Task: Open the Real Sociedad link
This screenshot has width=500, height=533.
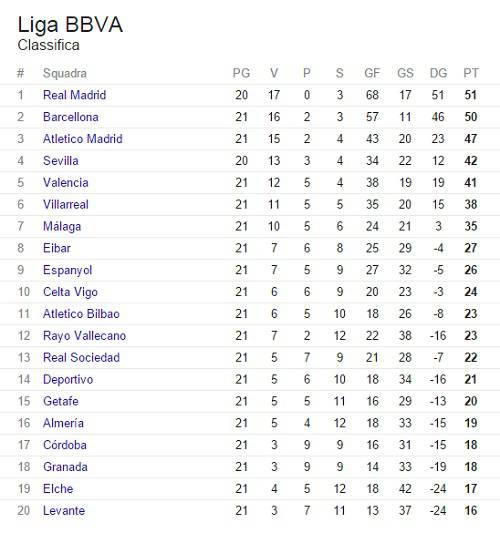Action: coord(81,358)
